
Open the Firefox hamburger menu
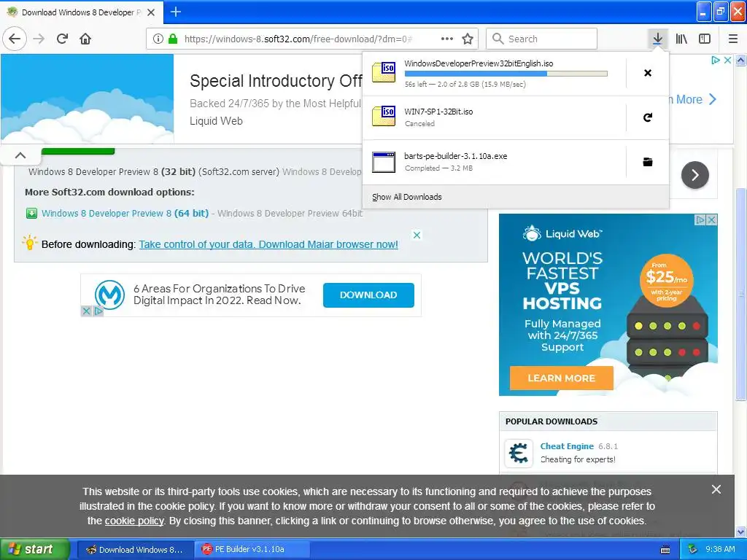click(x=733, y=39)
